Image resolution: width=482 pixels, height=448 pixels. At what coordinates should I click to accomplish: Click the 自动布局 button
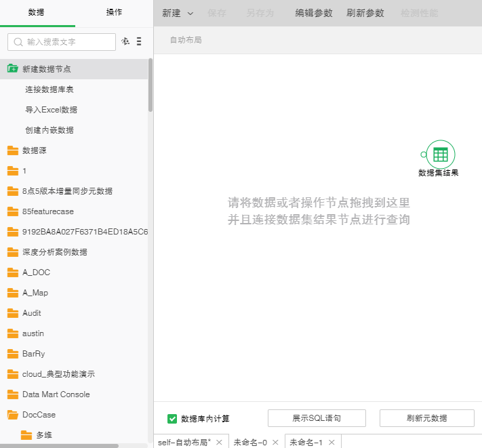(x=186, y=40)
